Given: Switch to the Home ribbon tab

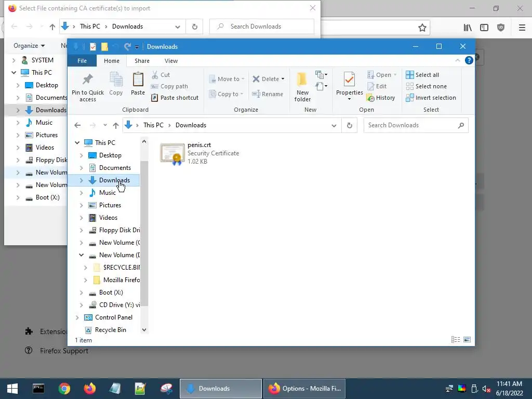Looking at the screenshot, I should [x=112, y=61].
